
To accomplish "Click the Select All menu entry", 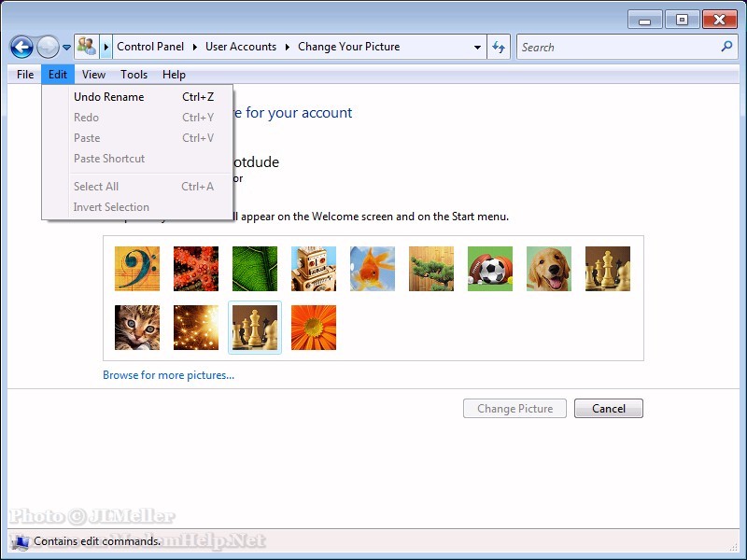I will (x=137, y=186).
